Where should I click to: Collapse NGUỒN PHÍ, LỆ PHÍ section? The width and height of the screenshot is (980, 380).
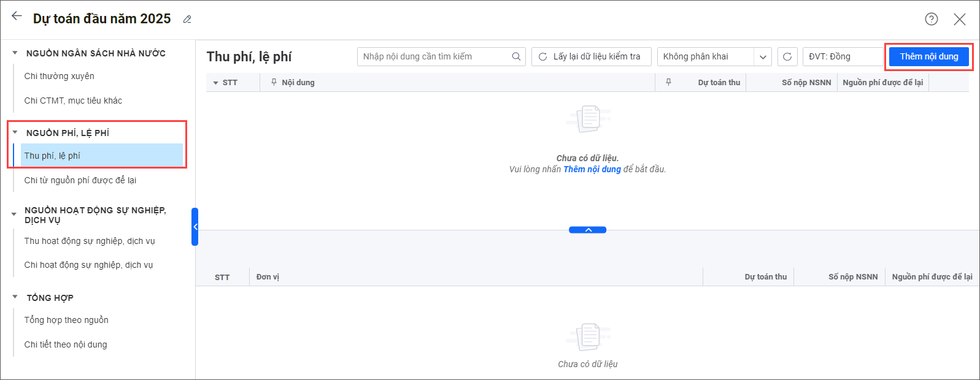[x=15, y=132]
